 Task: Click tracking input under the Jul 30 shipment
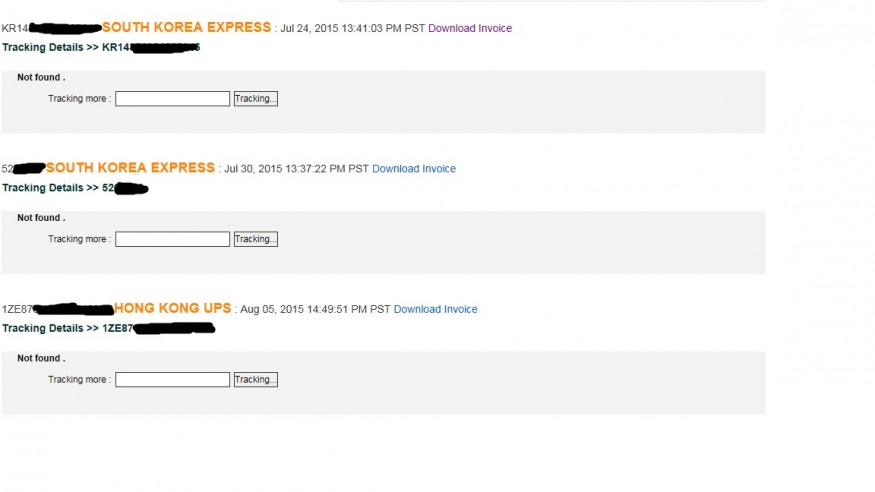click(x=172, y=239)
